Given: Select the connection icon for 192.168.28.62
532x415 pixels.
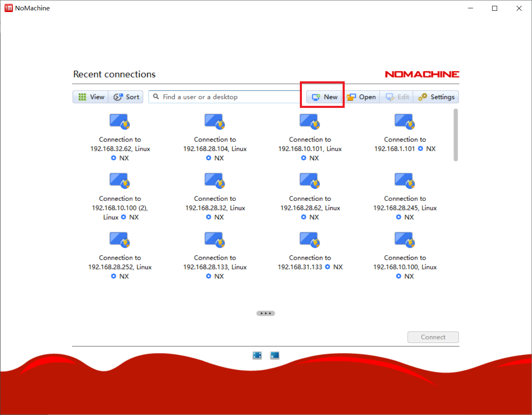Looking at the screenshot, I should coord(310,181).
